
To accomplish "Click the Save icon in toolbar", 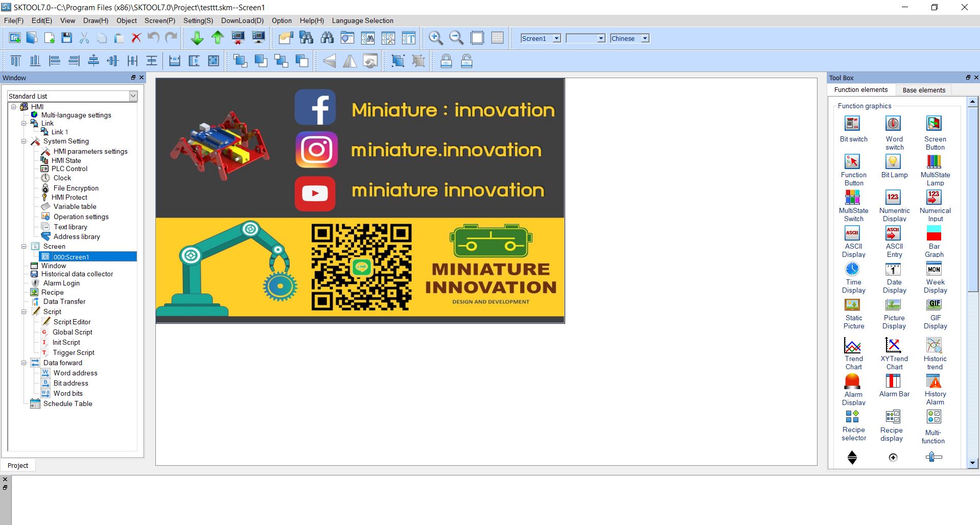I will [66, 38].
